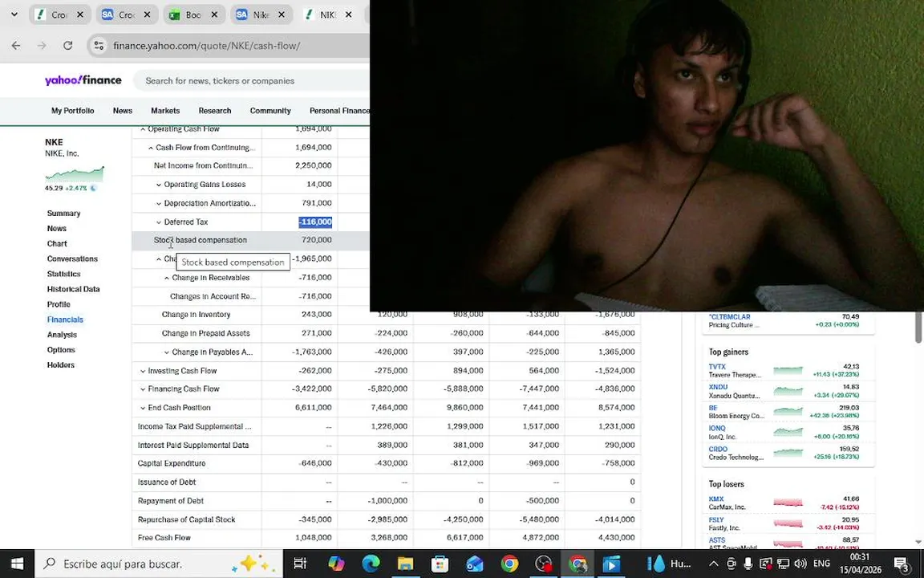Click the Yahoo Finance logo
The height and width of the screenshot is (578, 924).
[83, 80]
